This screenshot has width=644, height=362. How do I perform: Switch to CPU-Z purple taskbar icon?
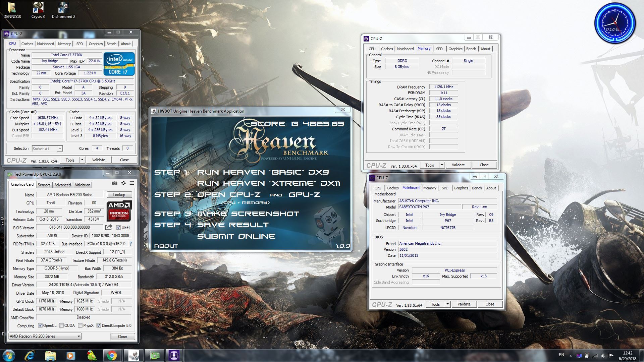(174, 355)
